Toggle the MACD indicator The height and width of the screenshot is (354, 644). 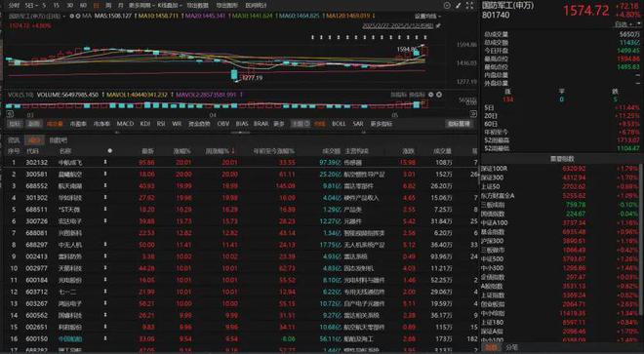point(125,124)
